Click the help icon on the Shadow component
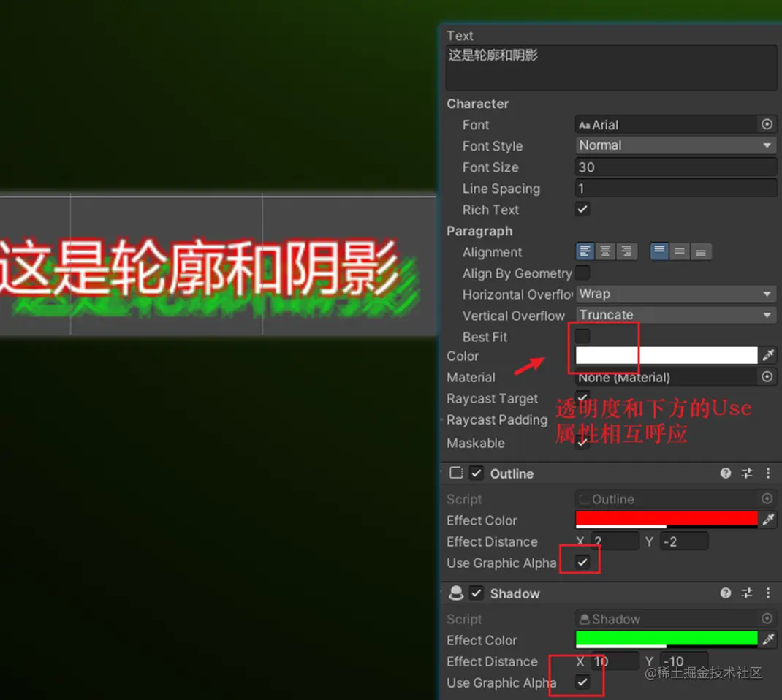 pyautogui.click(x=725, y=593)
